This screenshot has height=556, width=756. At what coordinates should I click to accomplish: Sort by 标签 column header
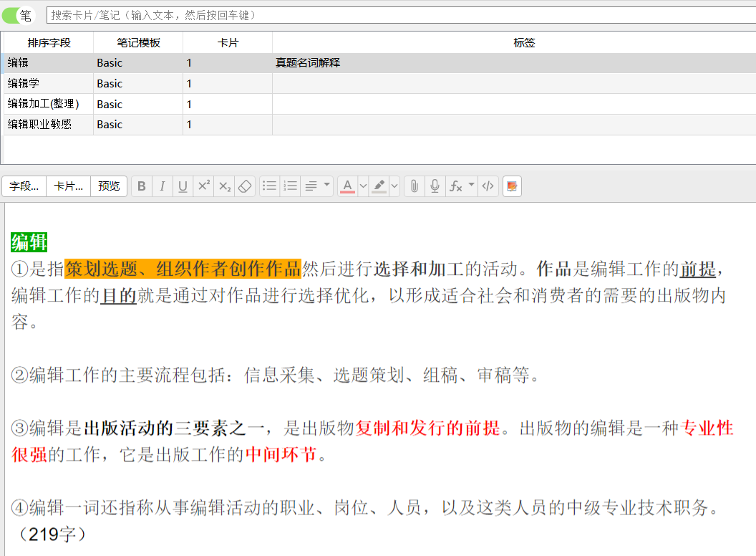(x=524, y=43)
